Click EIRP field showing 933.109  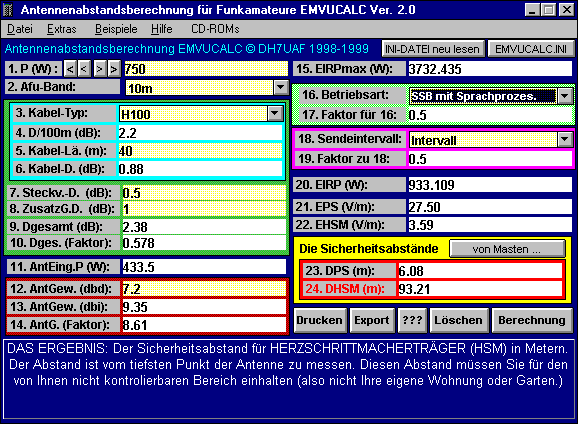point(490,185)
